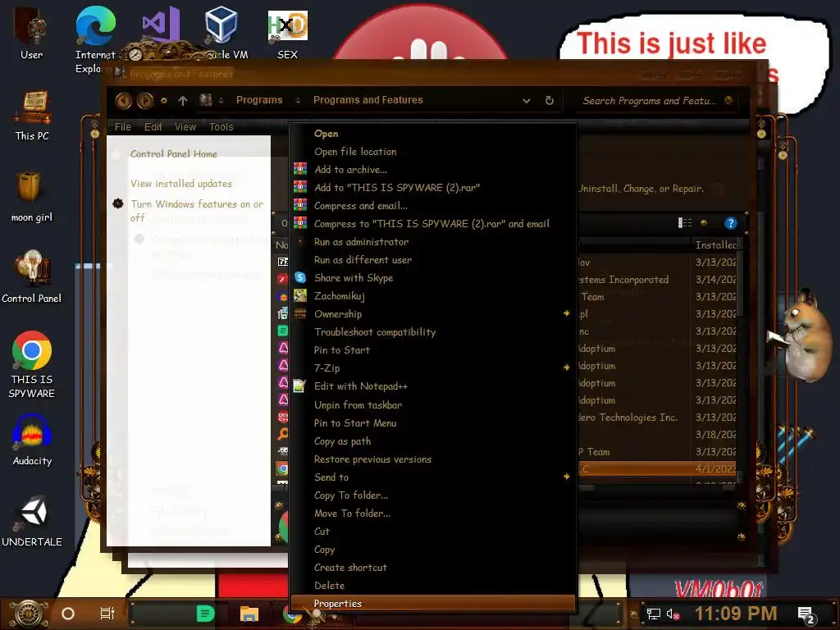Open the Oracle VM VirtualBox desktop icon

pos(221,33)
